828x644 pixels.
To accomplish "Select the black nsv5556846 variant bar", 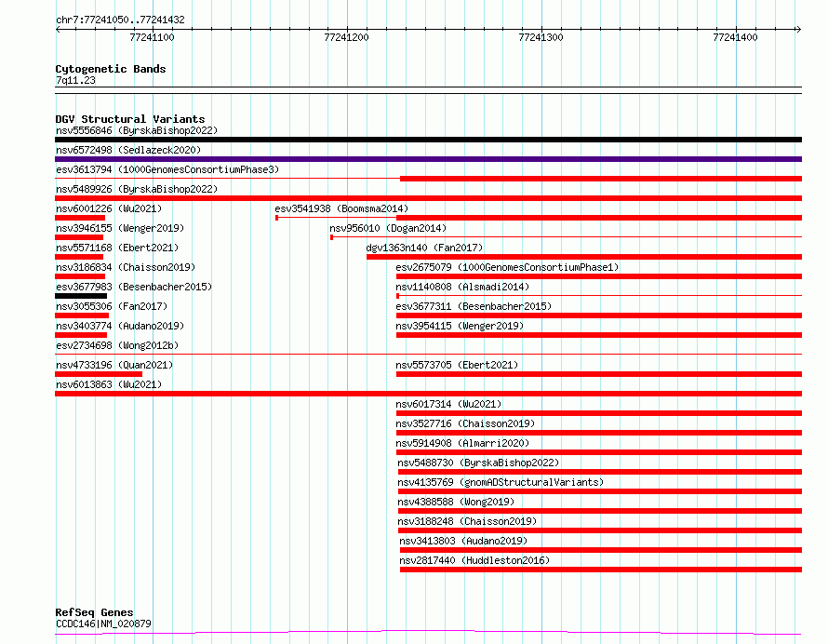I will pos(428,140).
